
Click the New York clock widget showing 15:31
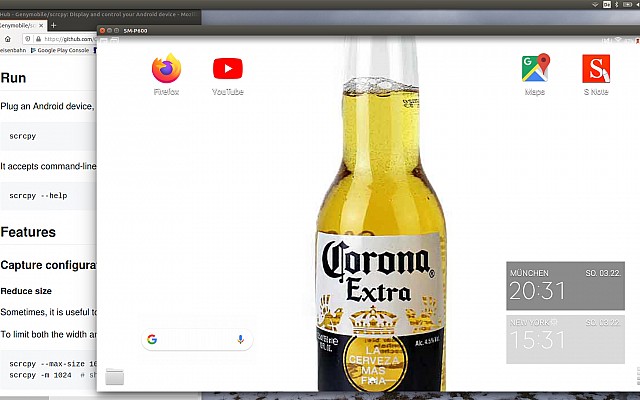click(x=565, y=339)
